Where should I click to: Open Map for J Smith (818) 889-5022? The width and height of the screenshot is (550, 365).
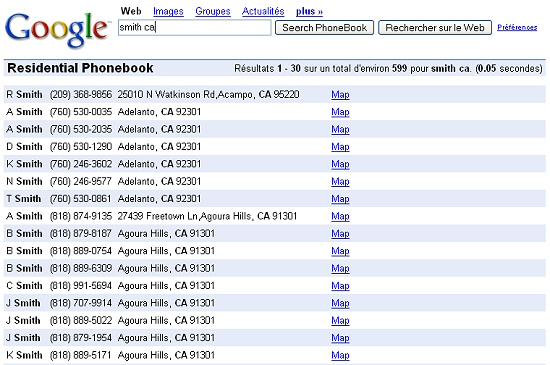(x=340, y=320)
